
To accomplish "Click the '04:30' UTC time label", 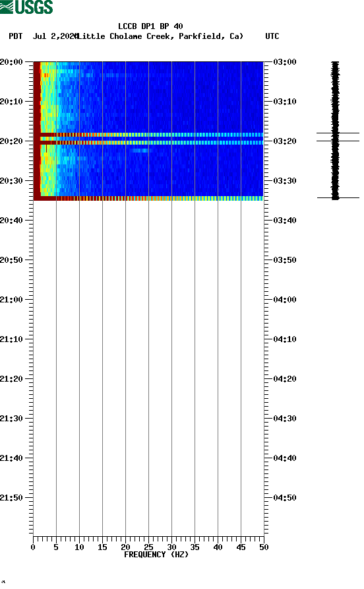I will [285, 419].
